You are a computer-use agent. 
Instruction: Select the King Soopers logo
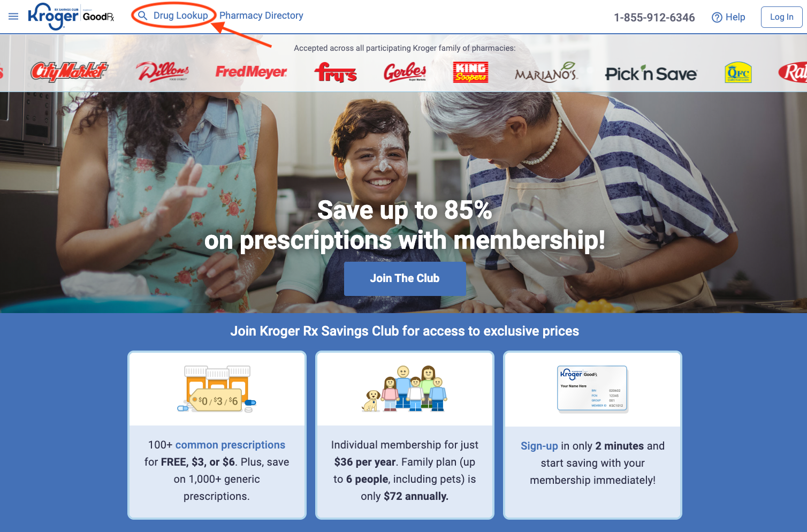(x=470, y=72)
